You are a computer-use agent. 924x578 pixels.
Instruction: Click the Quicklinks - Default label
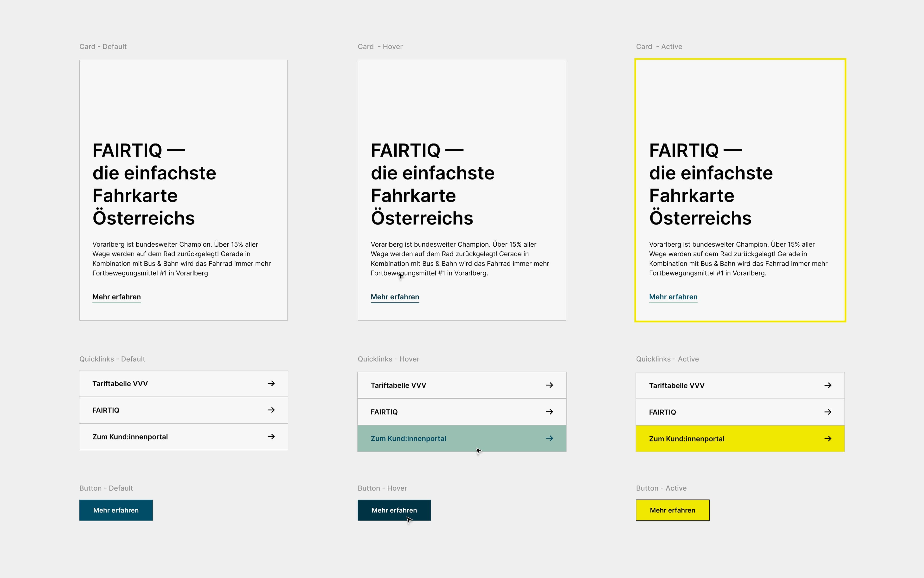(112, 359)
